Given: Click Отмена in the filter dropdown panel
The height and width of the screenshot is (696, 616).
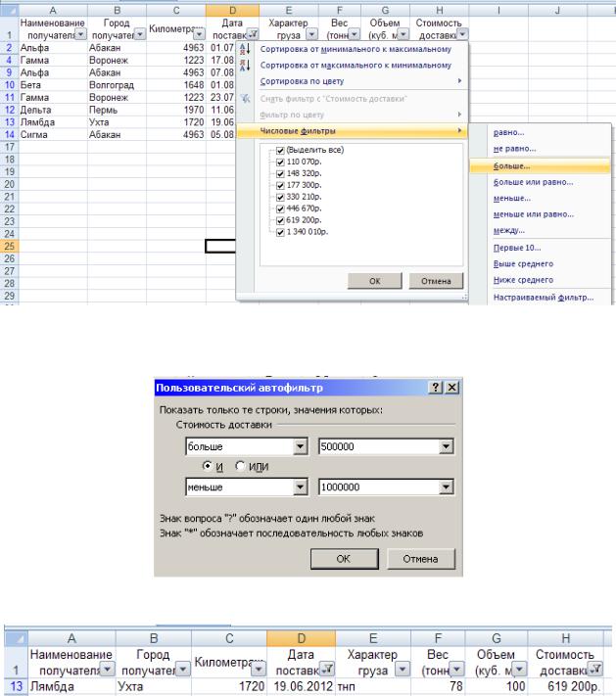Looking at the screenshot, I should [x=436, y=281].
